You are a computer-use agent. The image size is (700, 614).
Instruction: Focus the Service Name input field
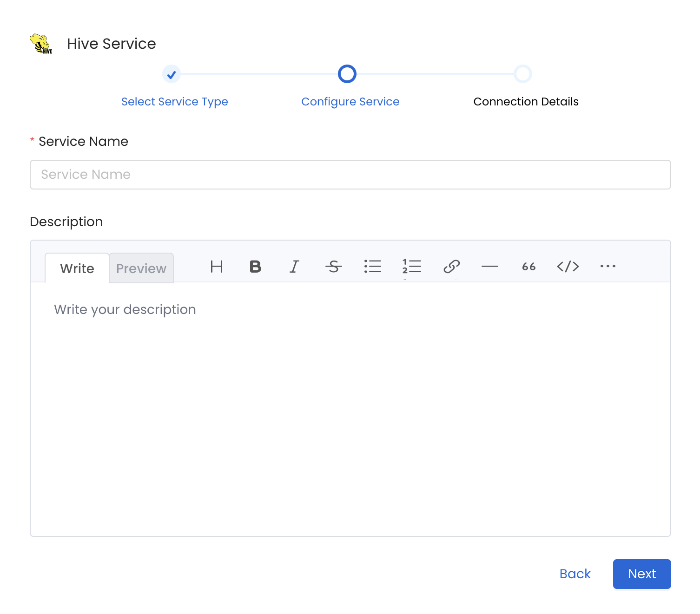tap(350, 175)
